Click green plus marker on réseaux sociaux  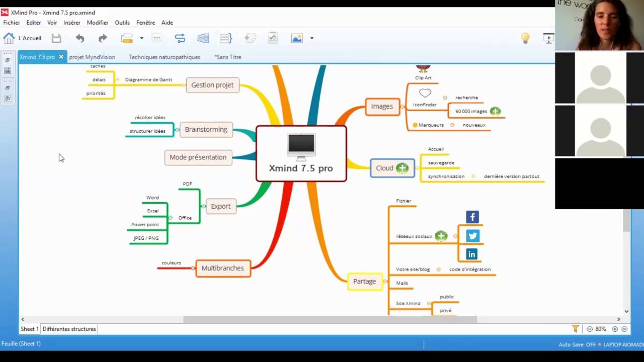tap(441, 236)
